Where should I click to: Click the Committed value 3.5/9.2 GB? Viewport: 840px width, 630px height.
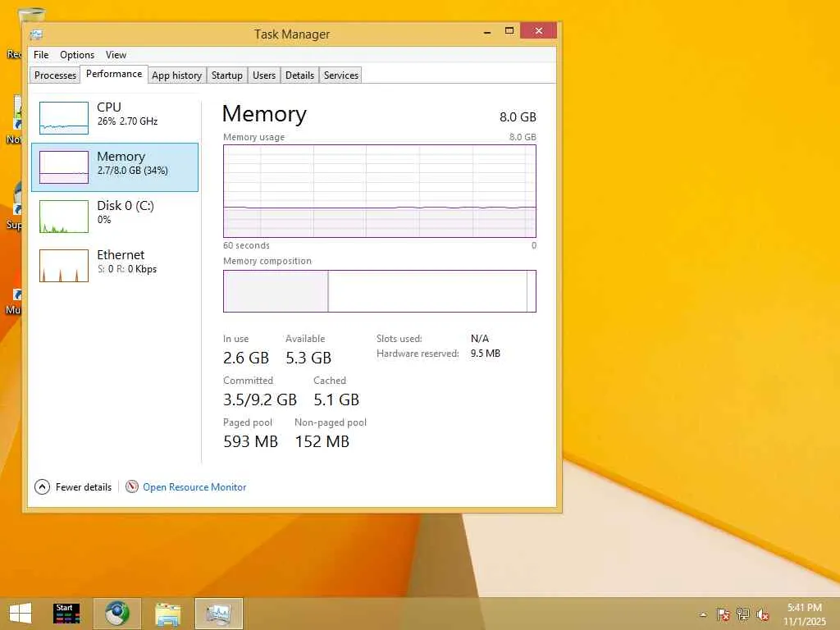(260, 399)
